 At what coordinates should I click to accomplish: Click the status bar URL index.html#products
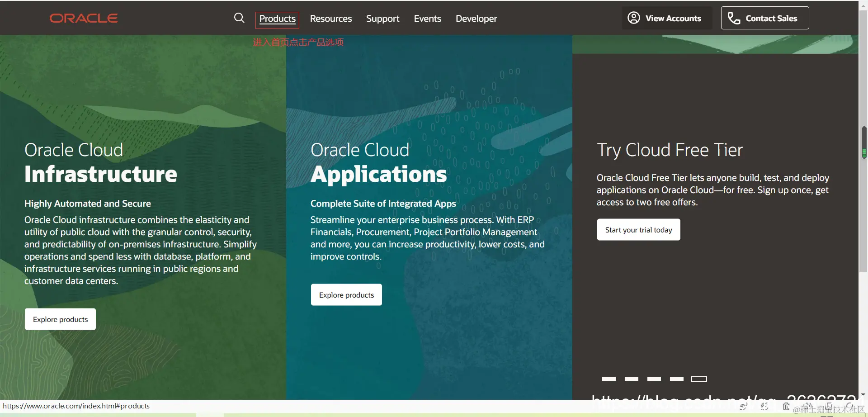(x=76, y=406)
